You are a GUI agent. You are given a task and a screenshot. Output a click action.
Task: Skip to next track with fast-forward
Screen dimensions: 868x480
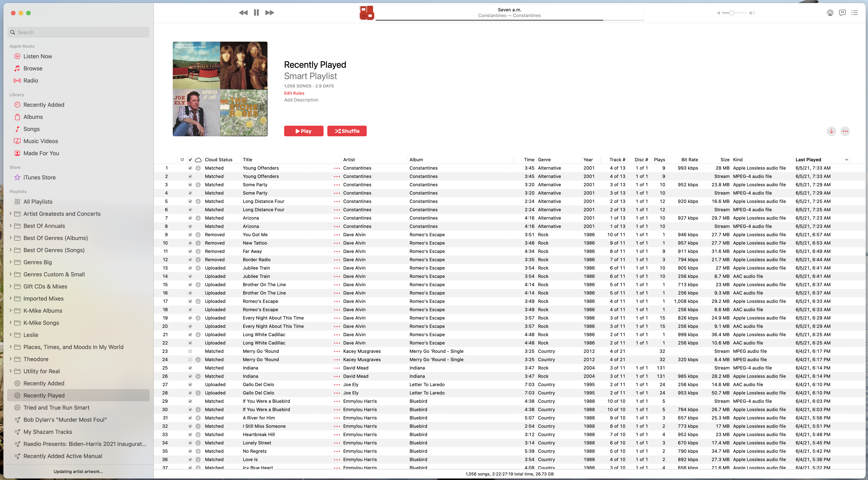click(x=270, y=13)
